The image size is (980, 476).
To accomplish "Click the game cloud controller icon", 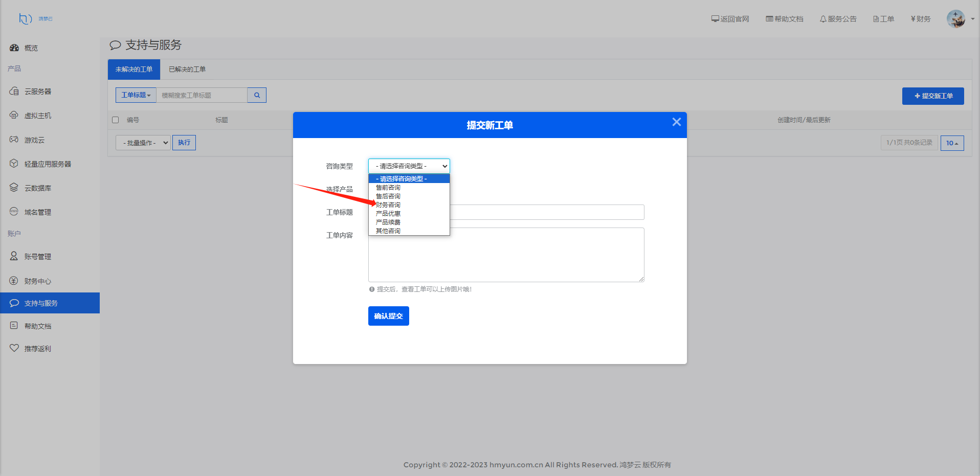I will [x=14, y=140].
